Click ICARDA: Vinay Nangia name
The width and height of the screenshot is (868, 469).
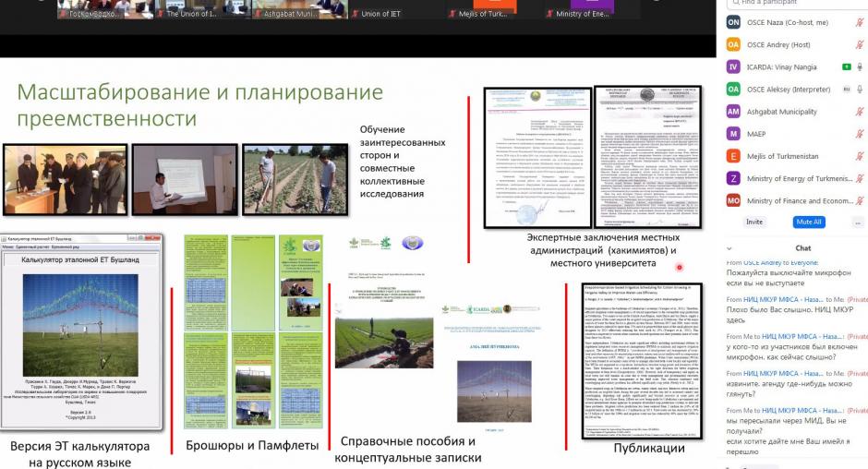pyautogui.click(x=781, y=67)
